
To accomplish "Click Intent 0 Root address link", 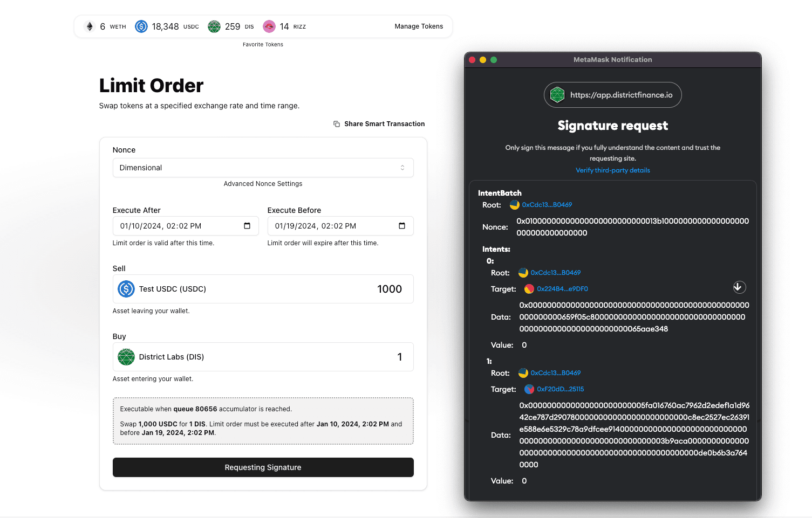I will [556, 273].
